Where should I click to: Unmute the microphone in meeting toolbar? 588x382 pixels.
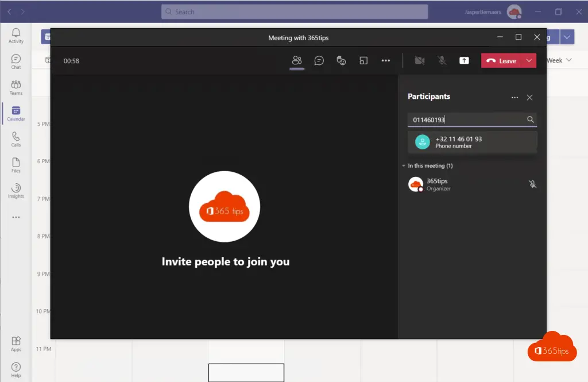442,60
